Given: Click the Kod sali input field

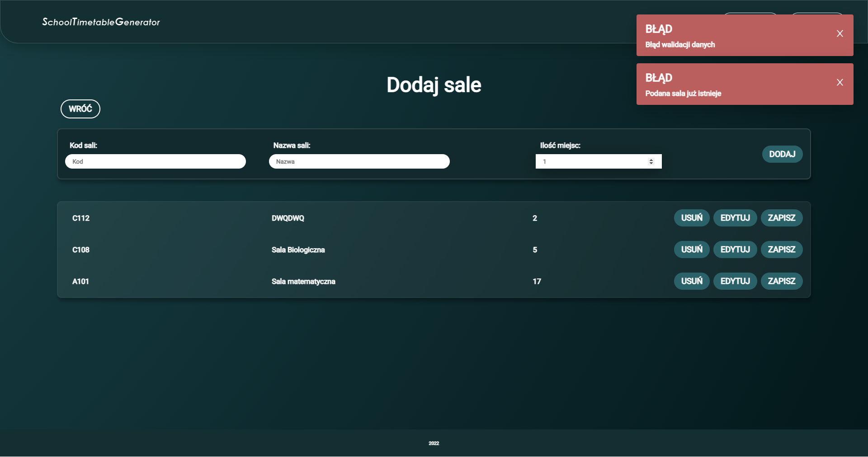Looking at the screenshot, I should [156, 161].
